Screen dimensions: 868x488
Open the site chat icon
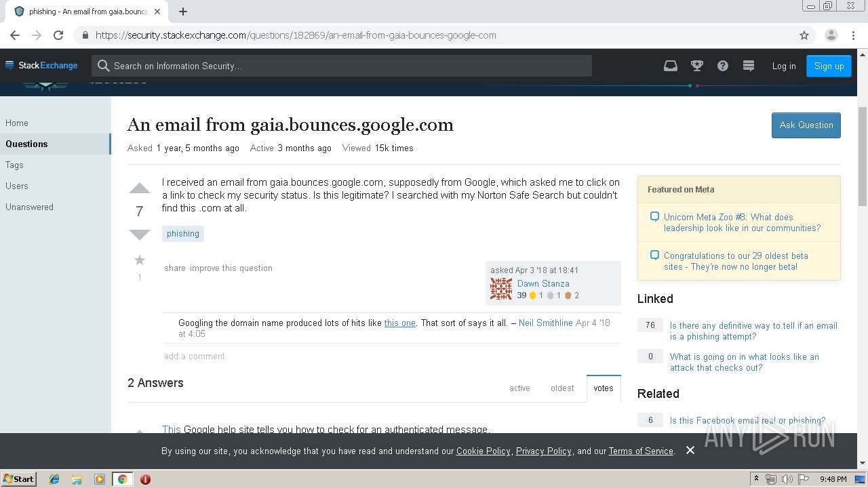point(749,66)
